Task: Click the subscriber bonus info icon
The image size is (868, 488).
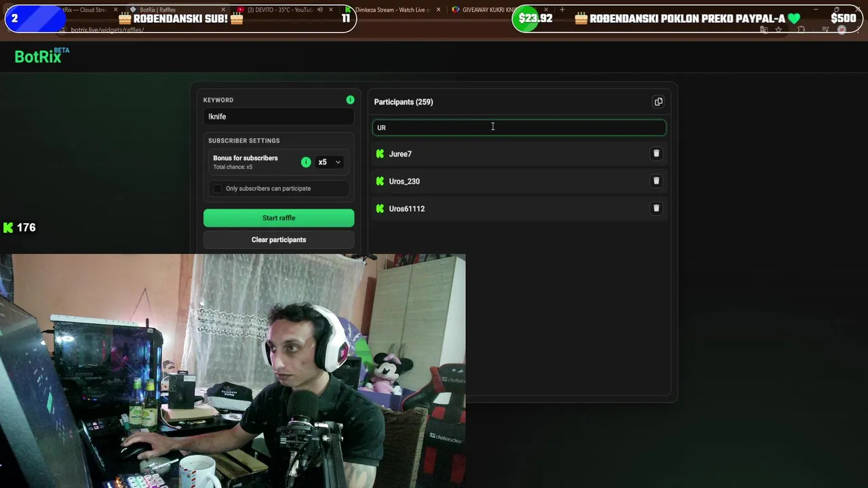Action: click(x=306, y=162)
